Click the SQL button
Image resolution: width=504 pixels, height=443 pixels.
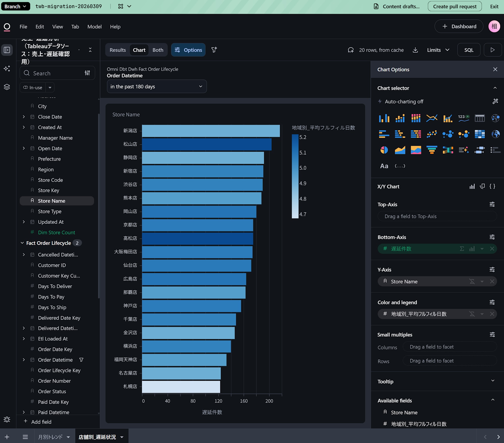click(x=468, y=50)
